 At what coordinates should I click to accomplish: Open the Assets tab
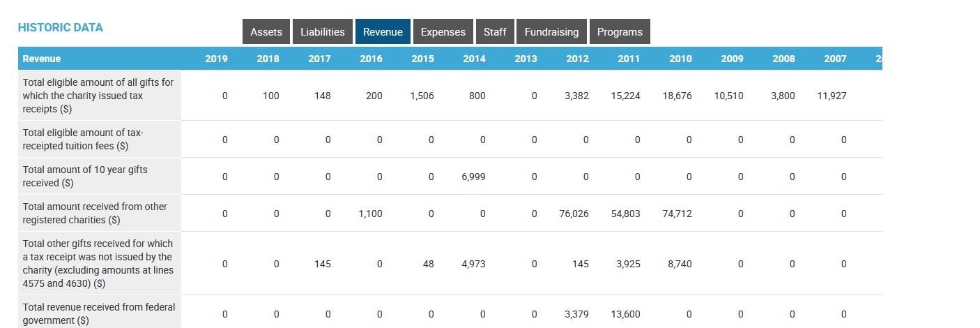[266, 32]
